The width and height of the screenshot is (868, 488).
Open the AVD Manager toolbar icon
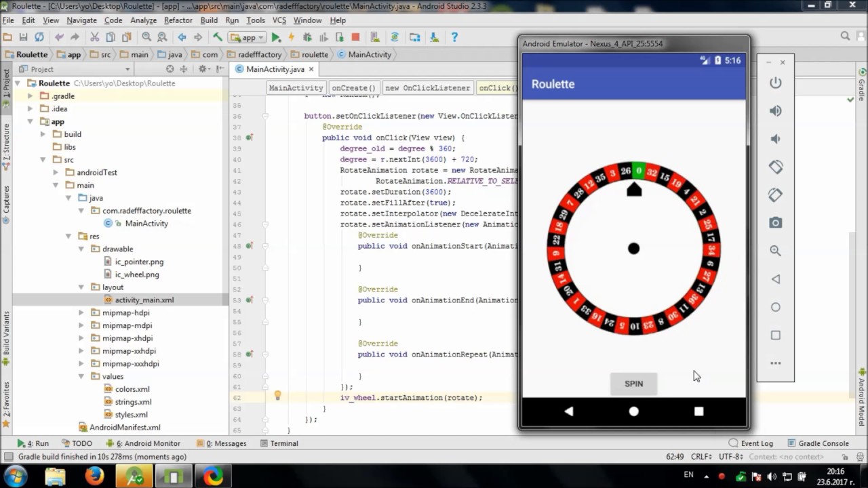(x=375, y=37)
